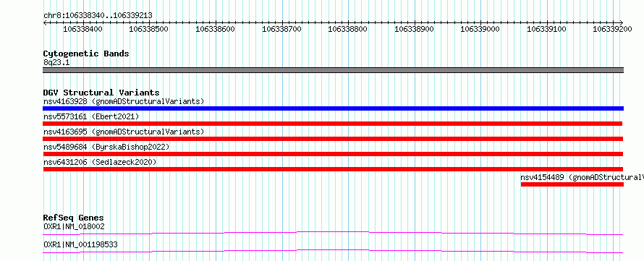Click the red bar under nsv6431206
Screen dimensions: 644x261
click(x=333, y=169)
